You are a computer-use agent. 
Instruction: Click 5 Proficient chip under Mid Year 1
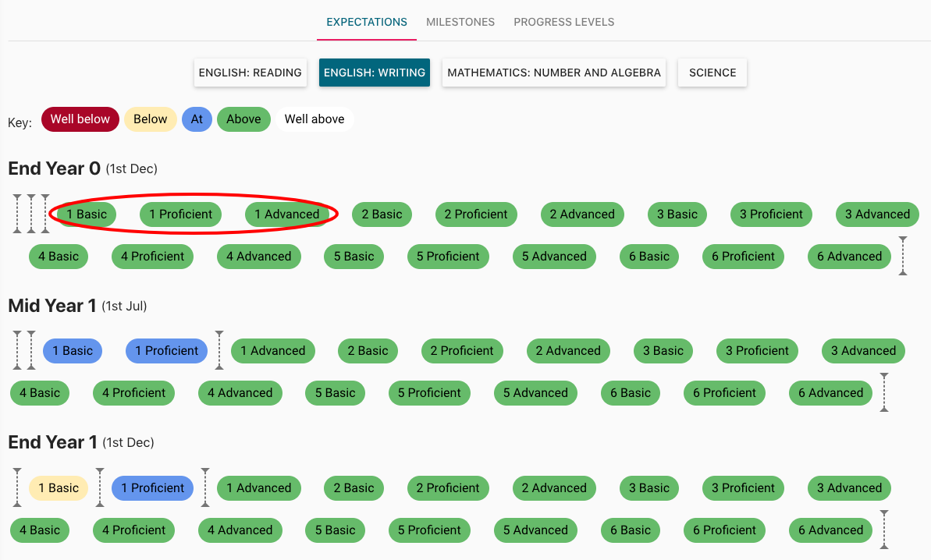(x=429, y=393)
